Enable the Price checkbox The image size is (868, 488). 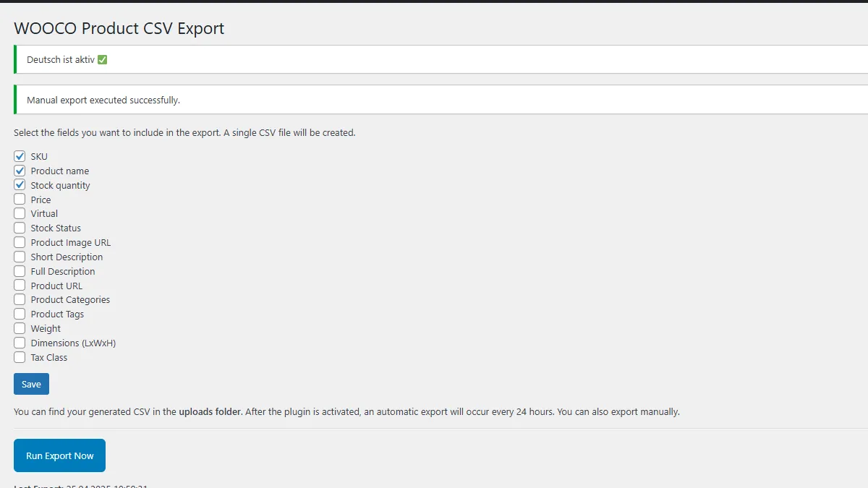[x=20, y=200]
